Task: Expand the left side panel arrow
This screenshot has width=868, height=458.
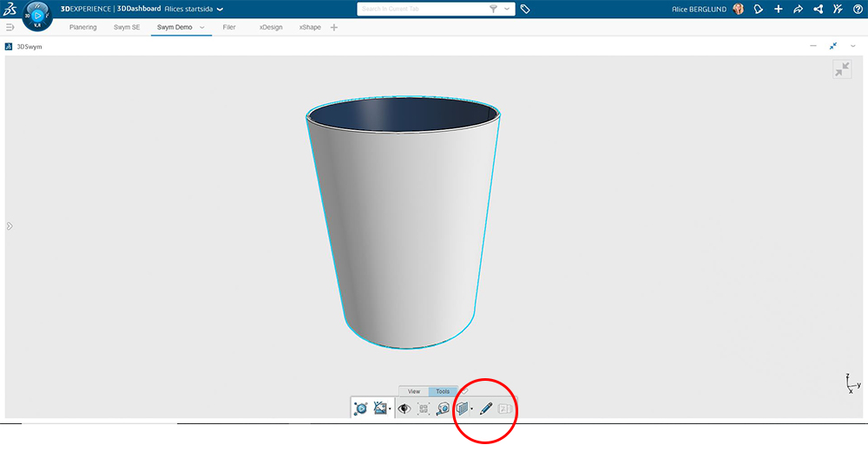Action: (10, 226)
